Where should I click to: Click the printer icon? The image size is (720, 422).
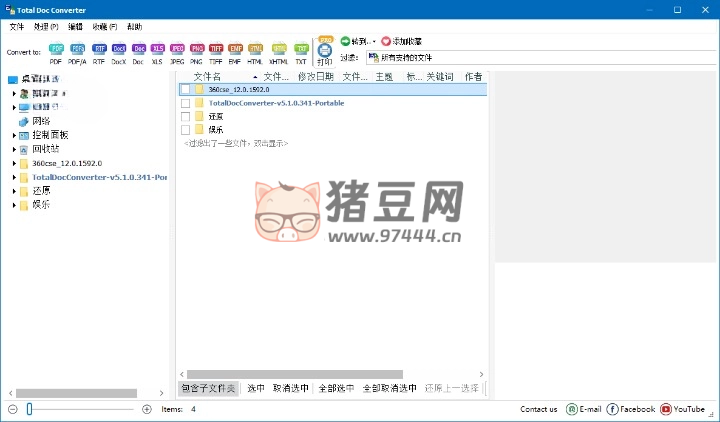325,49
